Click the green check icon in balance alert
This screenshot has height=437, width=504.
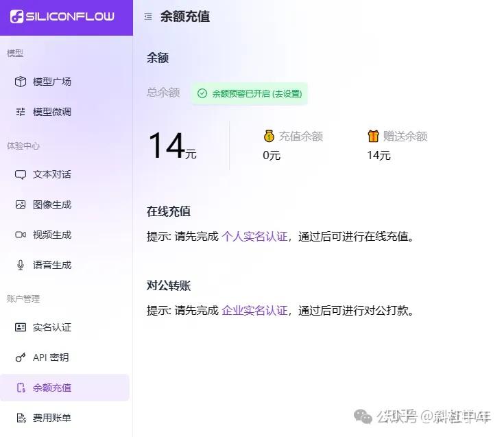pos(202,93)
